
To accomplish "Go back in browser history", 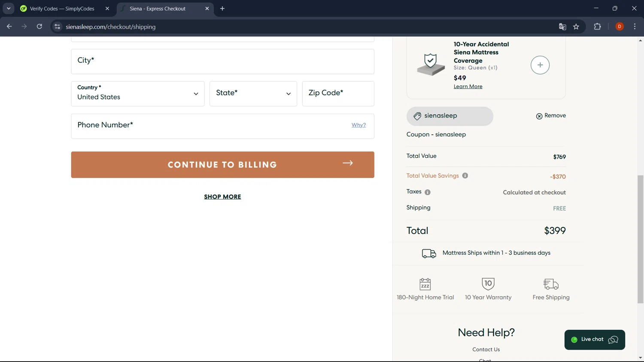I will [9, 27].
